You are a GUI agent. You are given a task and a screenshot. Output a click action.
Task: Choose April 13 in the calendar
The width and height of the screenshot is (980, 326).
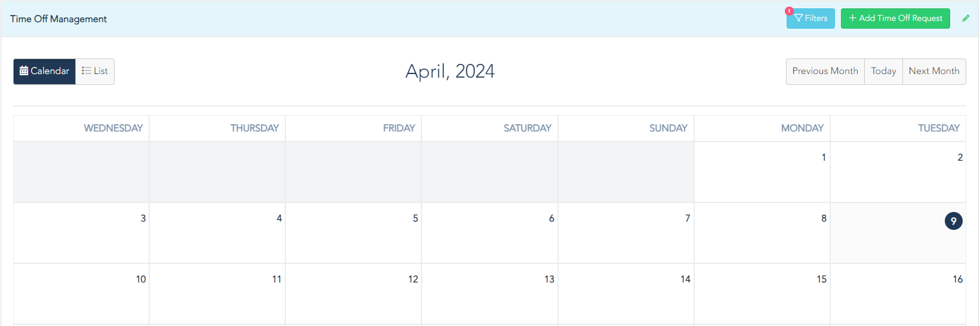pos(490,294)
